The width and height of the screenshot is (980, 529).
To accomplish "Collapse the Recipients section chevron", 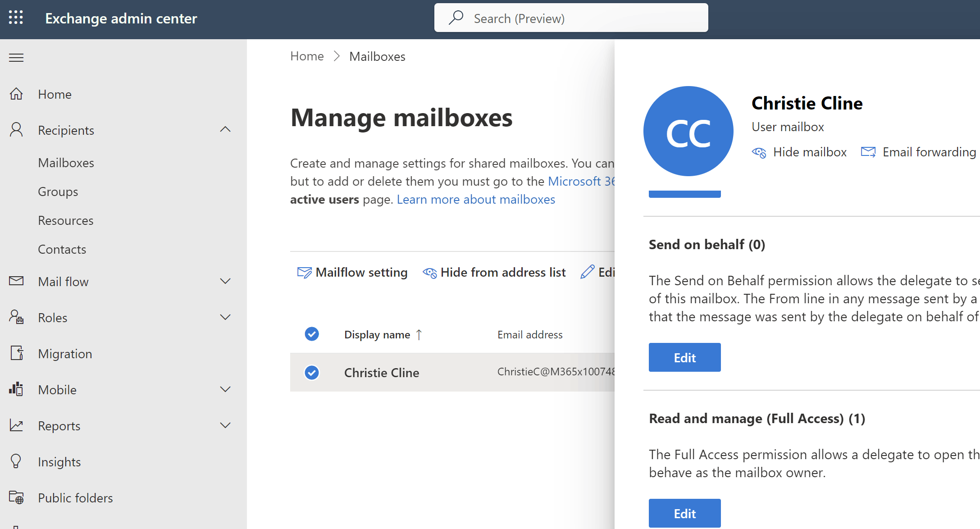I will 225,130.
